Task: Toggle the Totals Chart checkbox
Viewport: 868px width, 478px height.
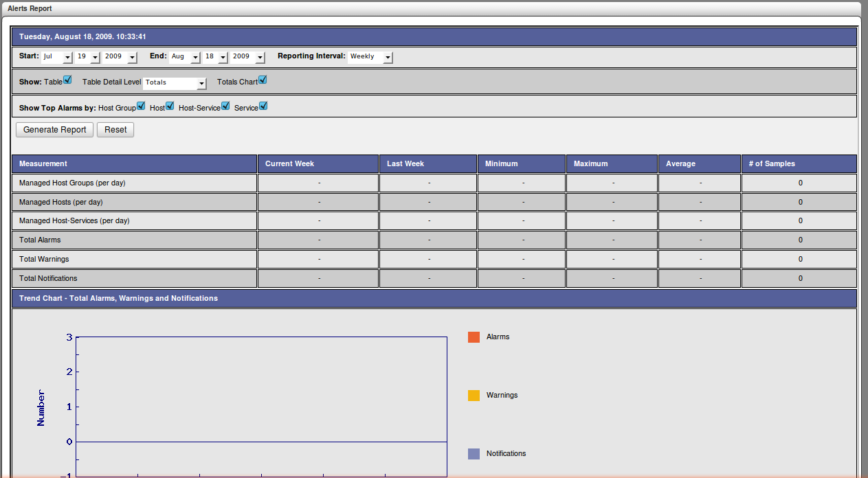Action: pos(263,80)
